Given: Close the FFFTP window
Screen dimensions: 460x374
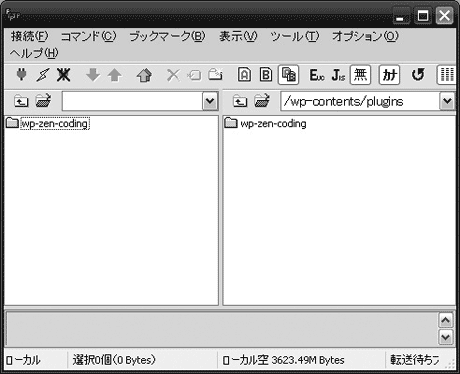Looking at the screenshot, I should tap(445, 16).
